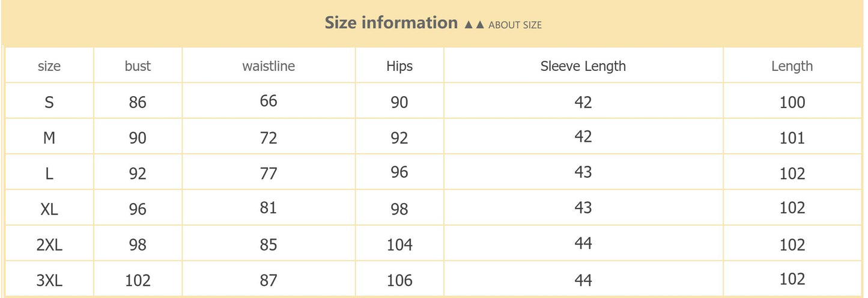
Task: Click the Size information heading
Action: tap(391, 23)
